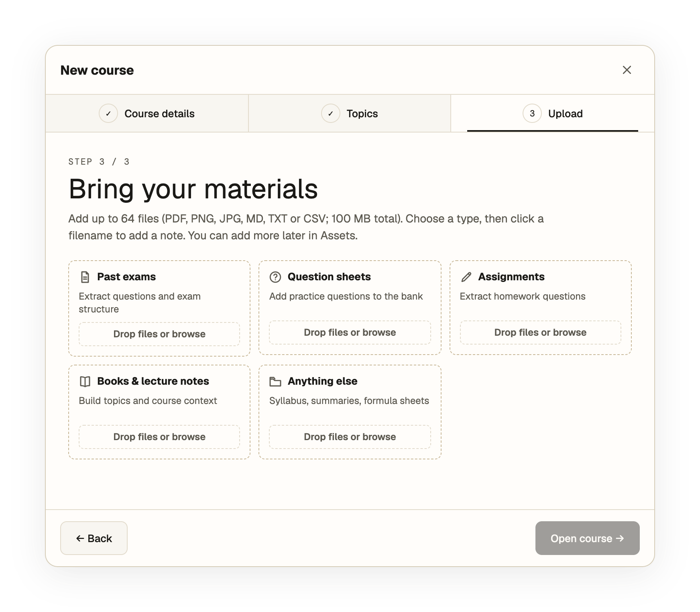Click the Anything else folder icon

tap(275, 381)
